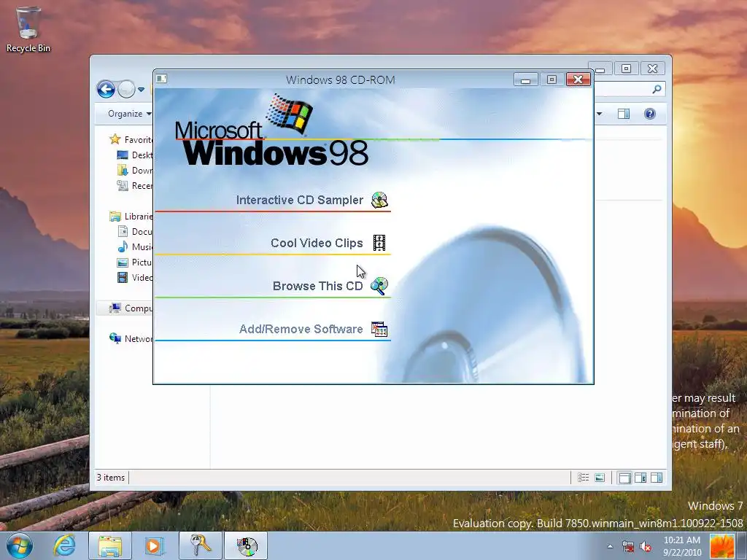Open the Music library
Viewport: 747px width, 560px height.
[135, 246]
